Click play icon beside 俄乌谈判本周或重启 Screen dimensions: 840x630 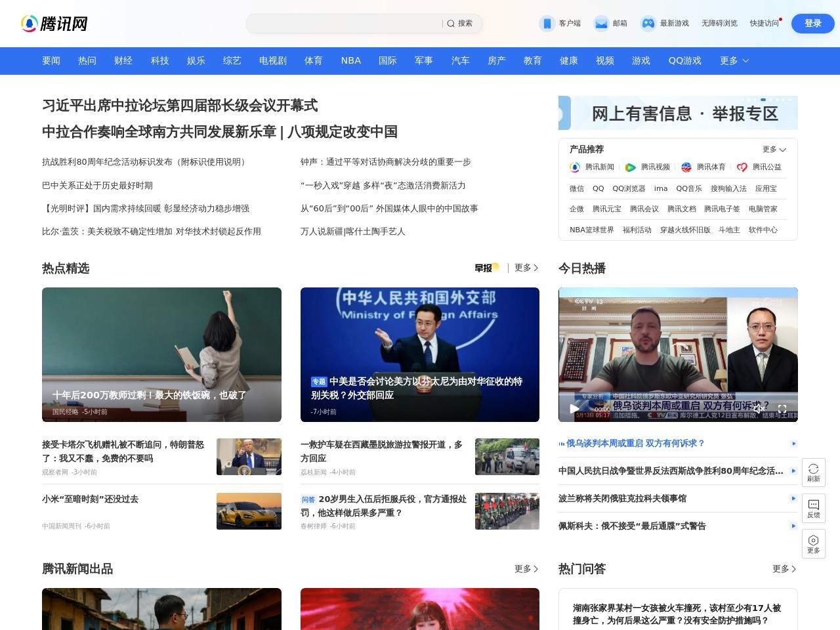[x=793, y=444]
